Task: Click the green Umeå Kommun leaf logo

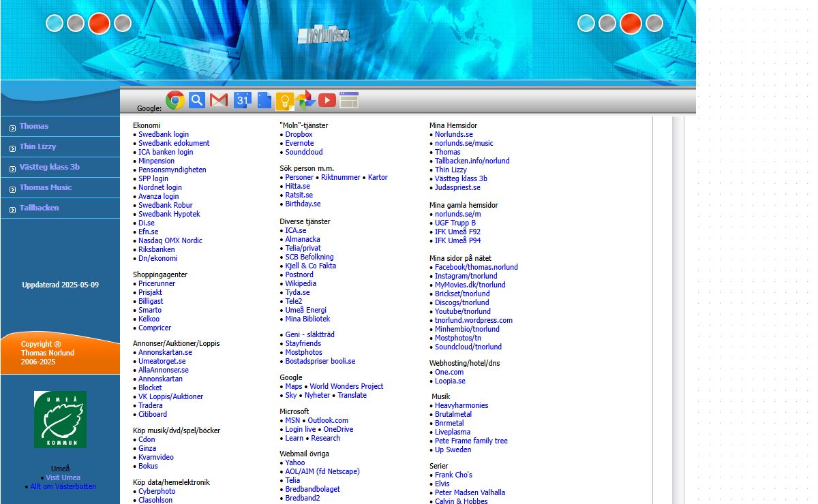Action: (x=60, y=420)
